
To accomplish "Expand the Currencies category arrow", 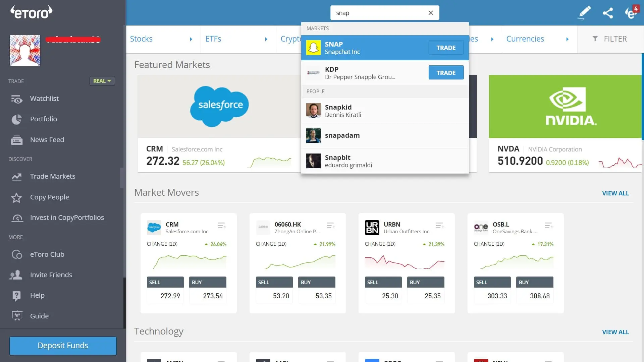I will coord(567,39).
